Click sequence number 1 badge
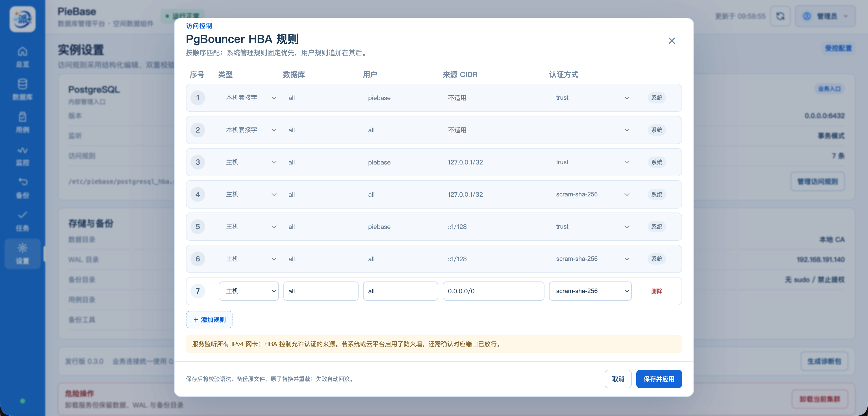 198,98
